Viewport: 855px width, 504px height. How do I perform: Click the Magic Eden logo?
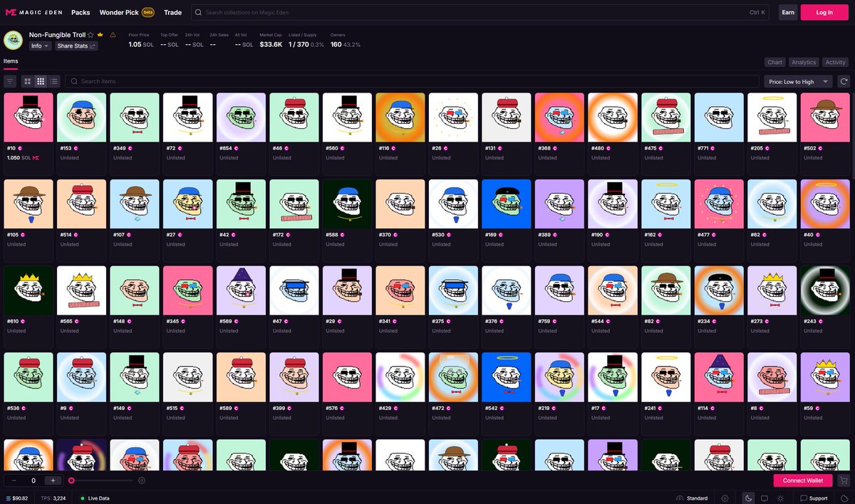(35, 12)
